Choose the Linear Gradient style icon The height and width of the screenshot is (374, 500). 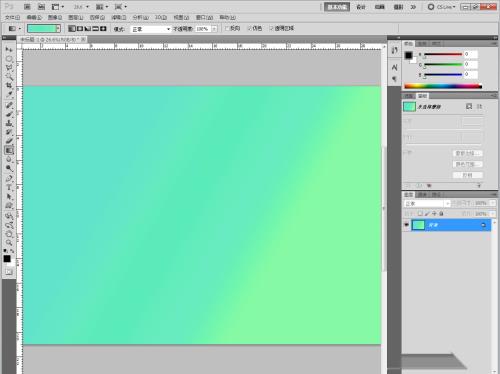(72, 29)
